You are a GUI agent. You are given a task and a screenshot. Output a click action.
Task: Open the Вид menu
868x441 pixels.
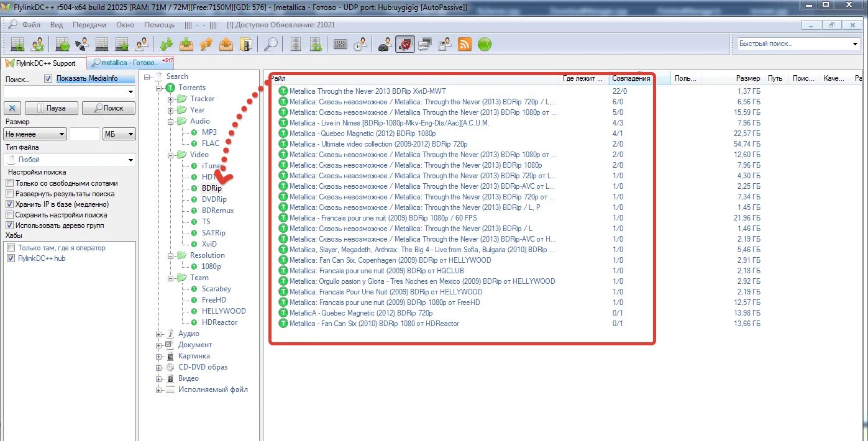57,25
